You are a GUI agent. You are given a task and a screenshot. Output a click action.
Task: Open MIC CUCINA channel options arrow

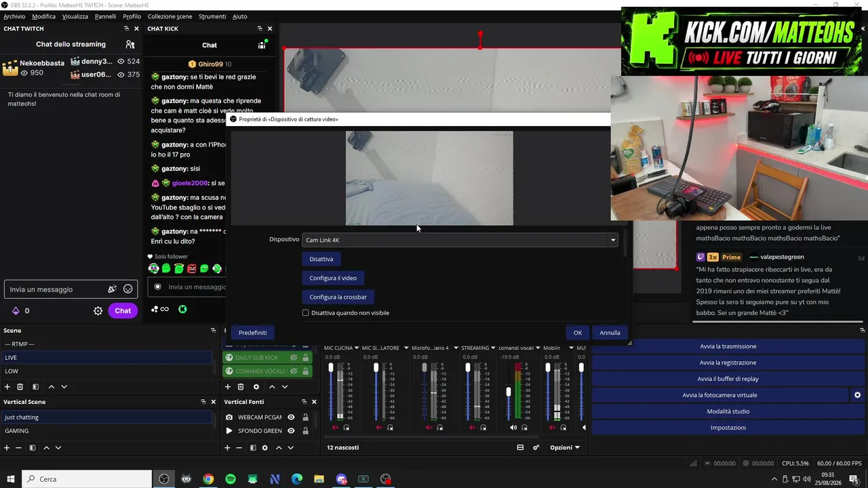coord(357,348)
